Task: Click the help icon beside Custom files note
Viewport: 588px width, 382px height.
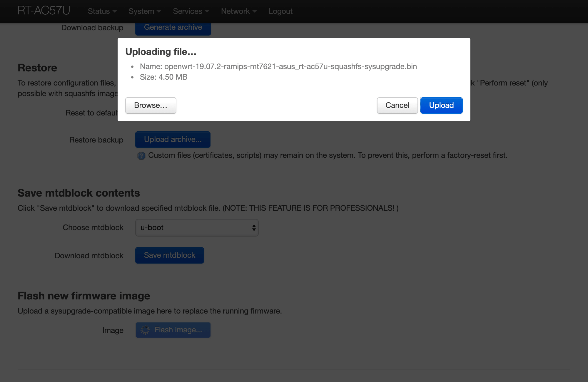Action: click(x=141, y=155)
